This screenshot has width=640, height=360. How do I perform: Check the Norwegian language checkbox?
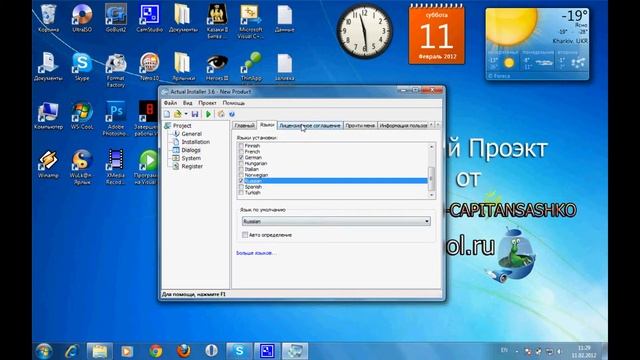(241, 175)
